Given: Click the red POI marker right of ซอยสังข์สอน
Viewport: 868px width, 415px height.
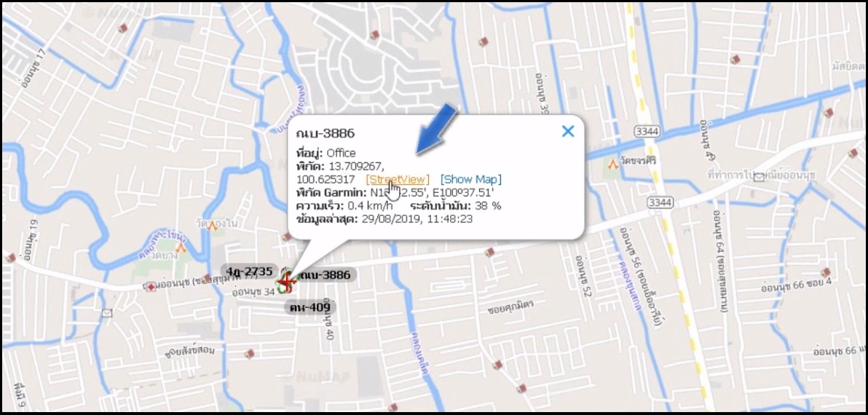Looking at the screenshot, I should click(x=250, y=353).
